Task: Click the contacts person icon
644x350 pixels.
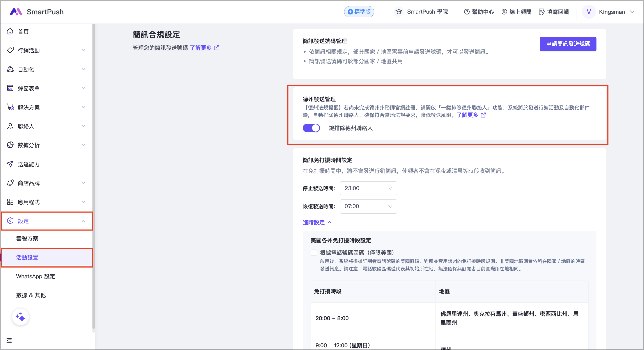Action: (10, 126)
